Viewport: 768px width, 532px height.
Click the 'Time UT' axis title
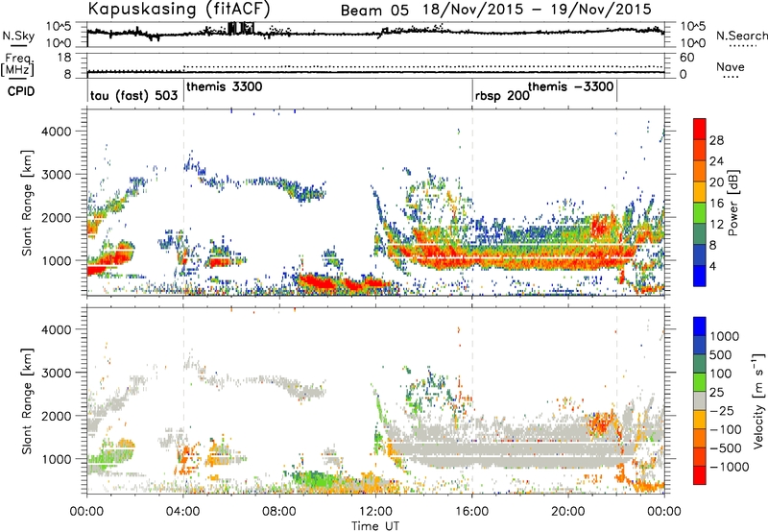pyautogui.click(x=375, y=526)
